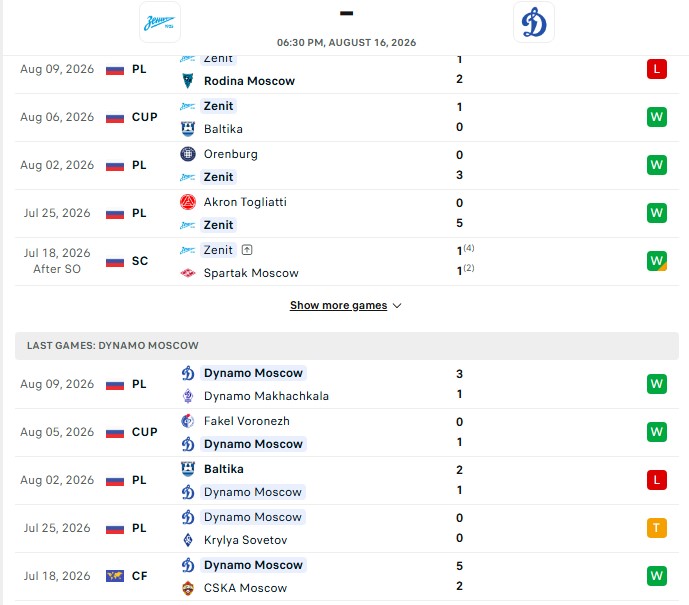
Task: Click W badge for Zenit vs Baltika match
Action: coord(656,117)
